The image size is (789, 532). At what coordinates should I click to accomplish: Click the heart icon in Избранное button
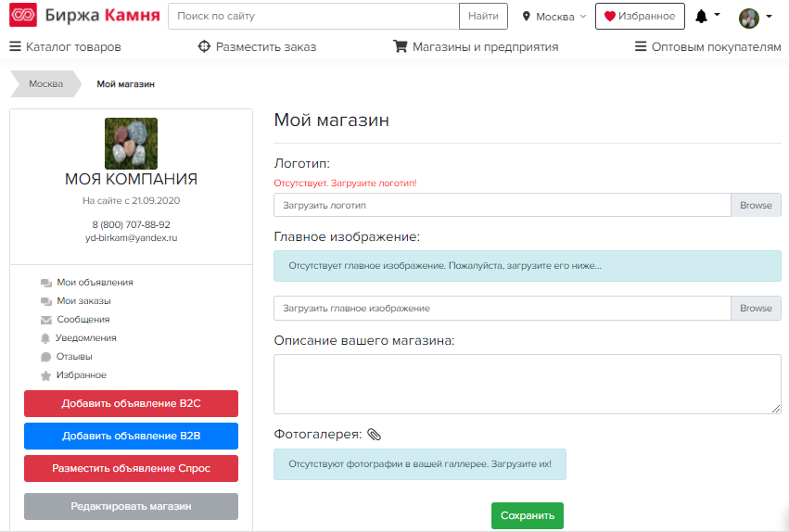(610, 17)
